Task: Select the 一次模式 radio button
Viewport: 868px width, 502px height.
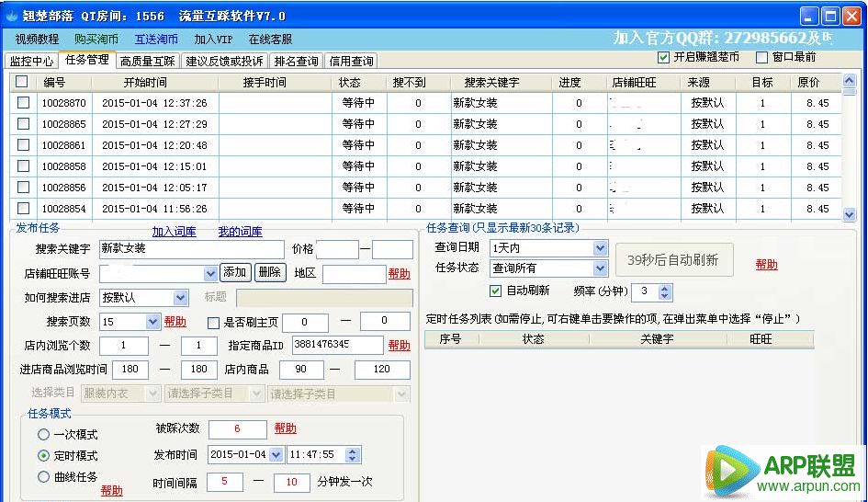Action: click(x=43, y=435)
